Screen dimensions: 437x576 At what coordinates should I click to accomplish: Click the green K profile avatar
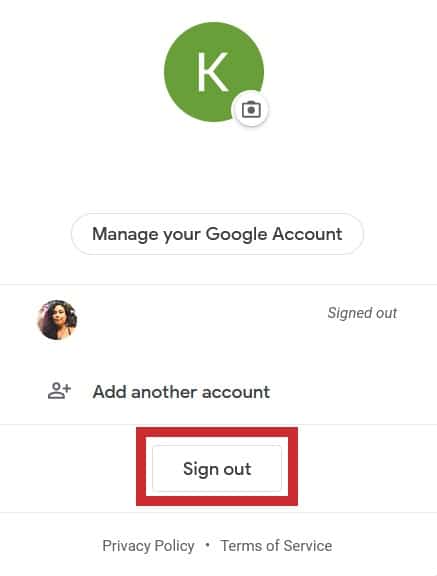pyautogui.click(x=214, y=72)
